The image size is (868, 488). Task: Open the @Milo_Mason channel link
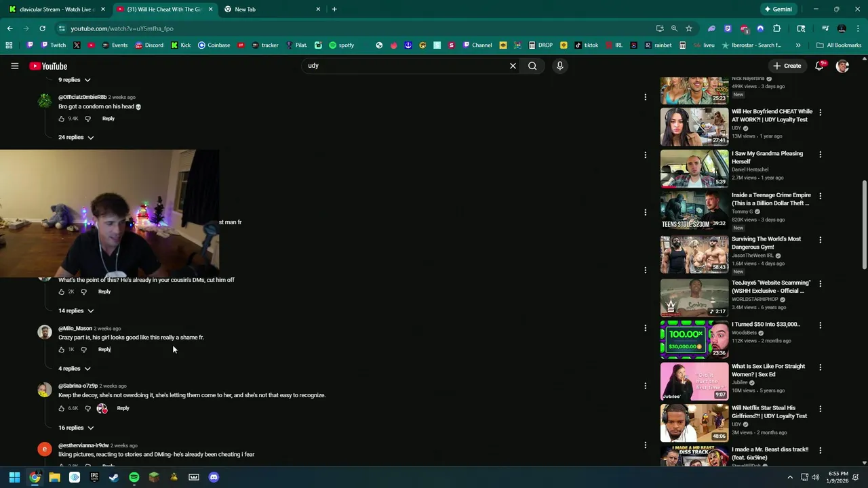pyautogui.click(x=75, y=328)
